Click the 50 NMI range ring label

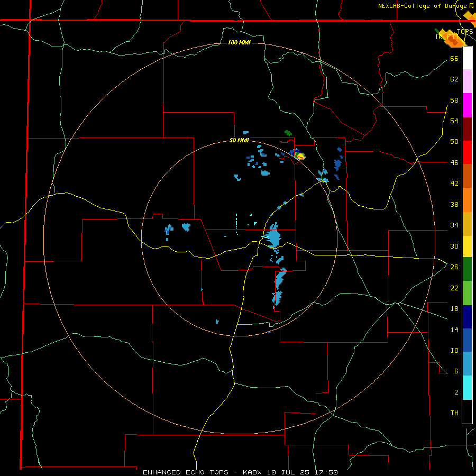click(x=239, y=140)
